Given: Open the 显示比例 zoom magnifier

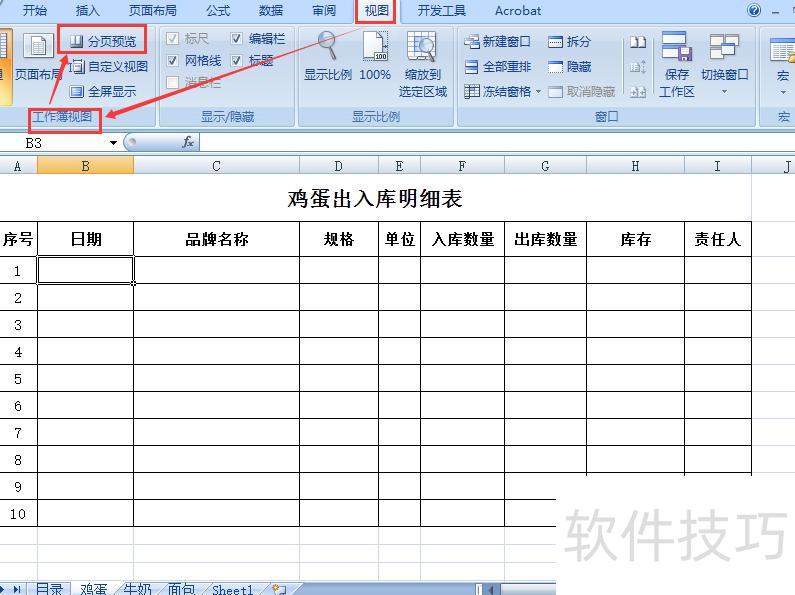Looking at the screenshot, I should pos(328,57).
